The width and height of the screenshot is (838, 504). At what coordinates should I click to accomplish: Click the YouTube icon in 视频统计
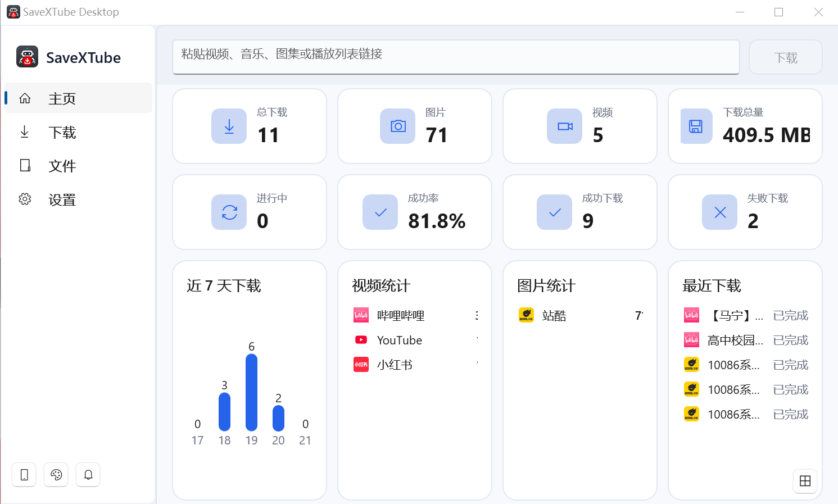[x=361, y=340]
